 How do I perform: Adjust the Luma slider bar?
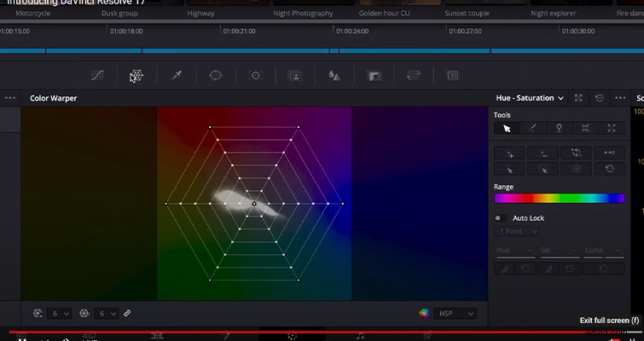604,257
